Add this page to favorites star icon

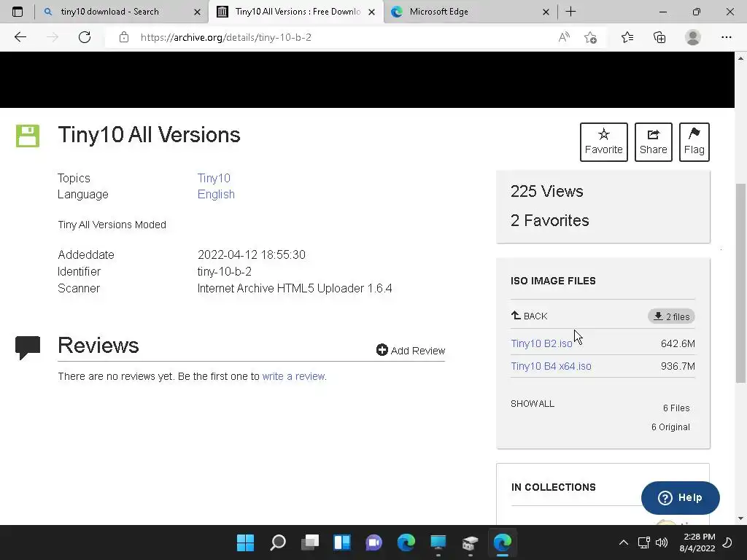[x=591, y=37]
